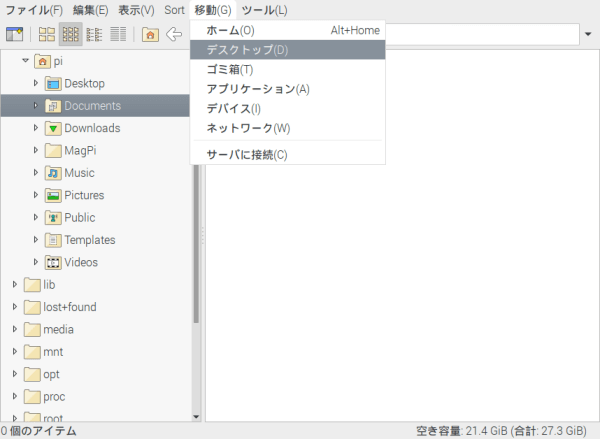Expand the Pictures folder node
Viewport: 600px width, 439px height.
click(x=36, y=195)
